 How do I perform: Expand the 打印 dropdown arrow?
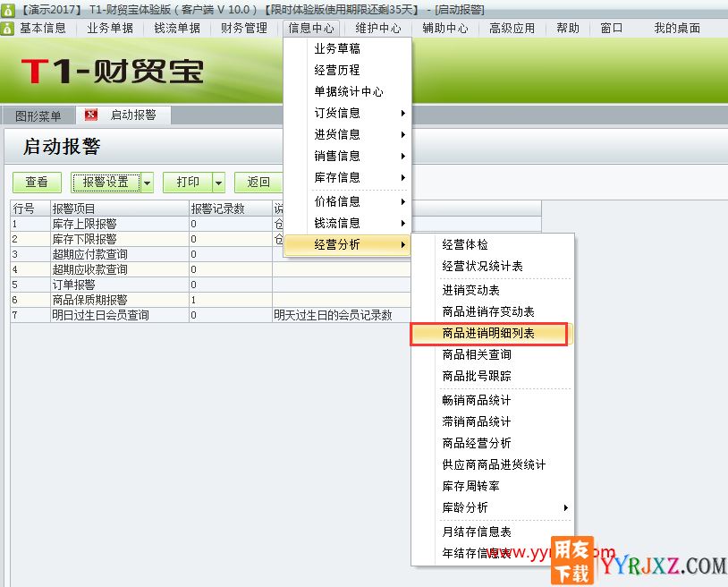(x=219, y=183)
